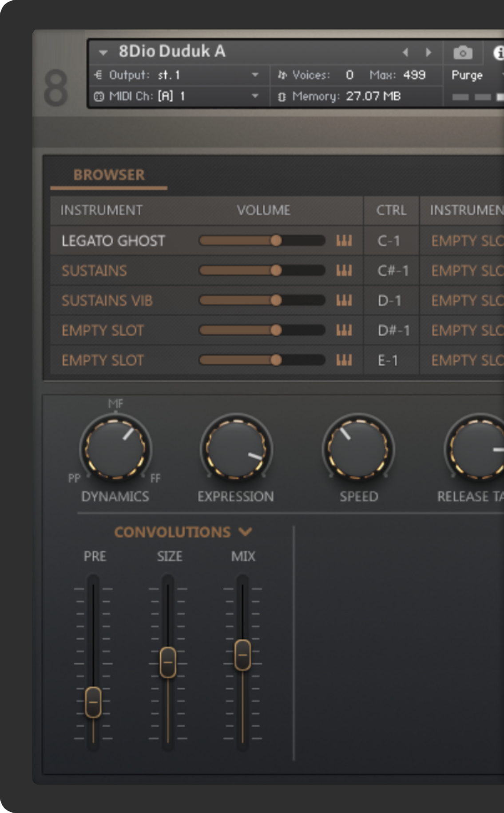This screenshot has width=504, height=813.
Task: Click the keyboard icon for SUSTAINS VIB
Action: [344, 300]
